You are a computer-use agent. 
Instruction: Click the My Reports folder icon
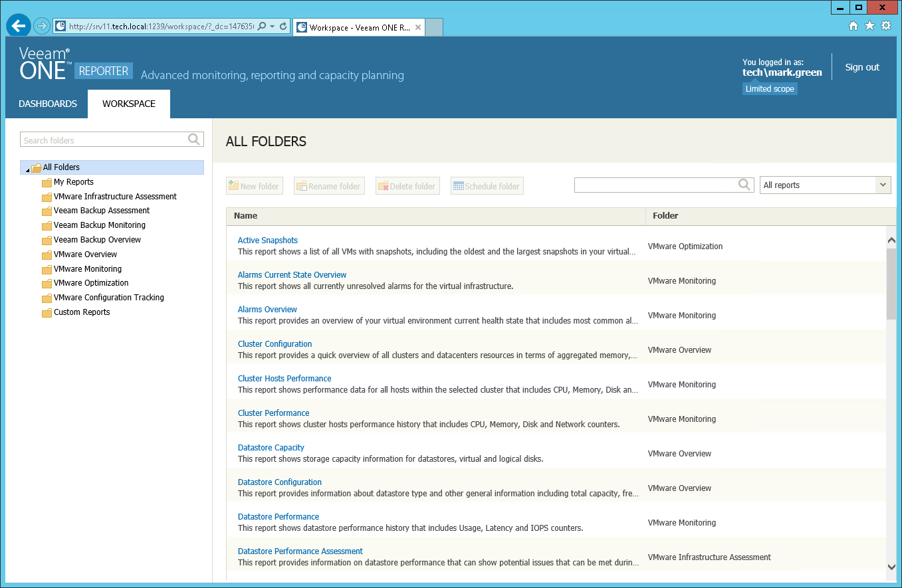[x=47, y=183]
